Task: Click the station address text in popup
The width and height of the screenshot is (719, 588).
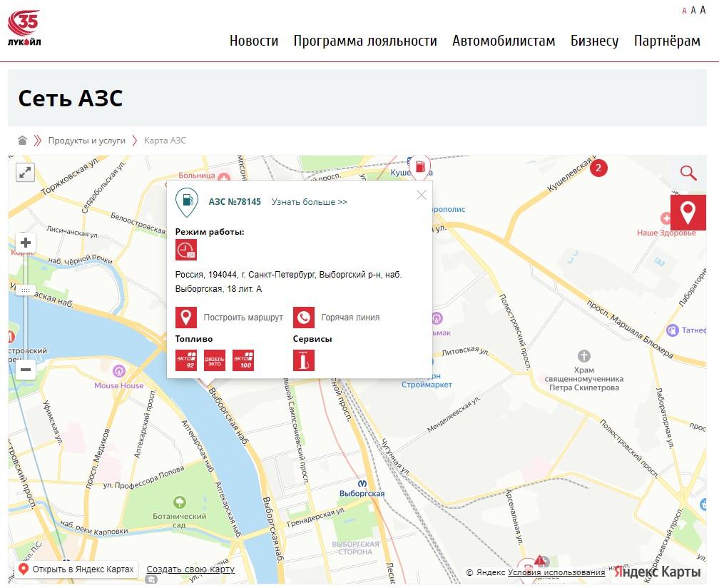Action: (288, 282)
